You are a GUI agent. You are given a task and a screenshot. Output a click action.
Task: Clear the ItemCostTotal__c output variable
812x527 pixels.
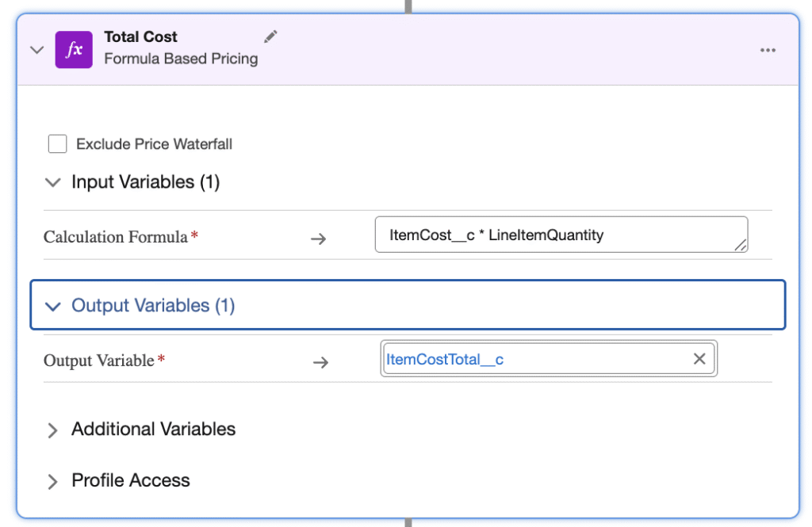coord(699,359)
